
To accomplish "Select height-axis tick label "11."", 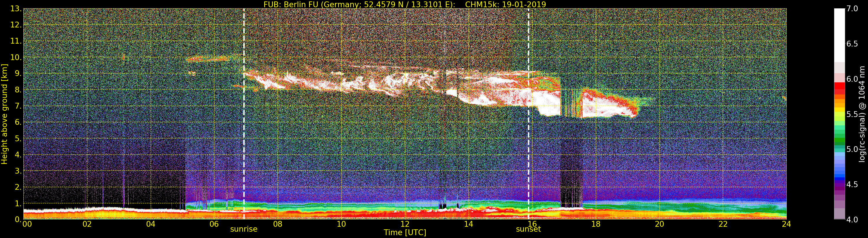I will tap(16, 41).
